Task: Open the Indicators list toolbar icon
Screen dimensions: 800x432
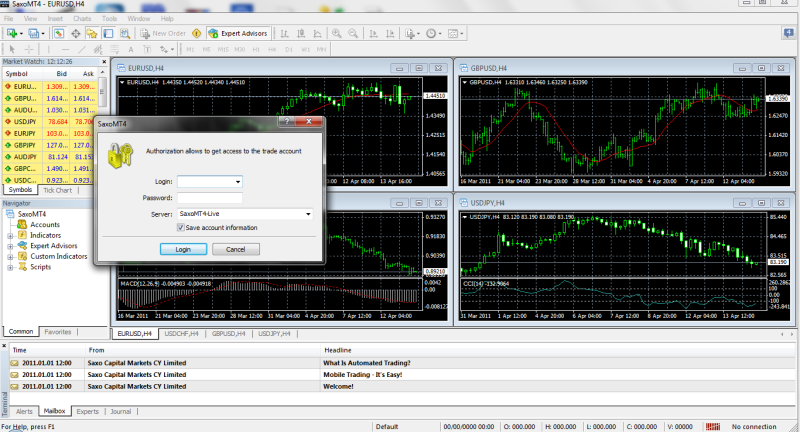Action: (x=412, y=33)
